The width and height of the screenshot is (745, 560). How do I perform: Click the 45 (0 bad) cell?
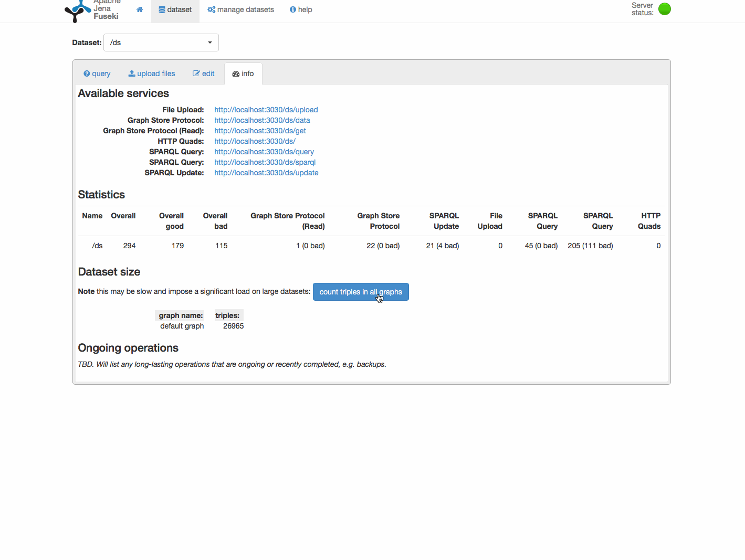tap(541, 246)
